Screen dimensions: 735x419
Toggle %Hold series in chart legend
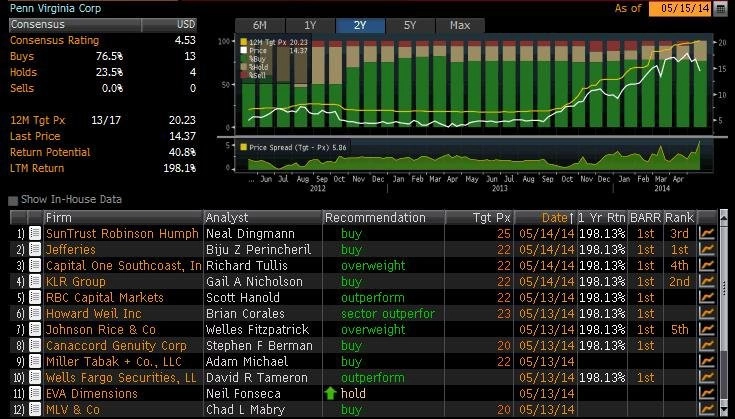[244, 67]
